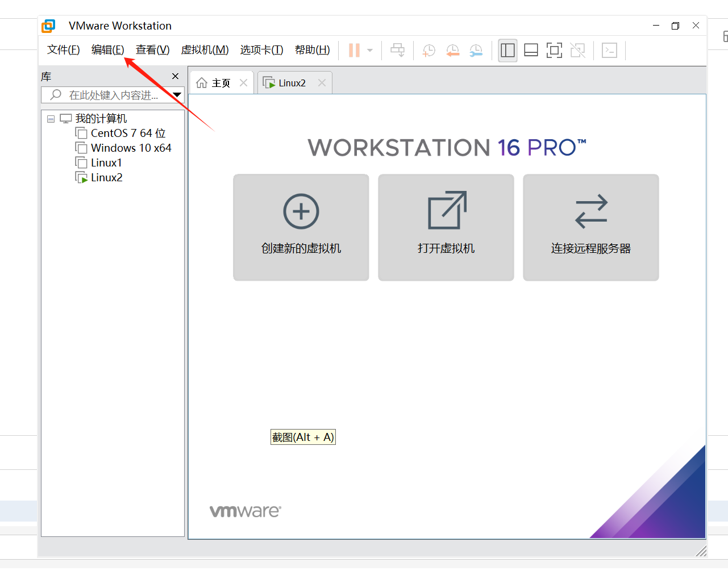Open the 文件(F) menu

[x=63, y=50]
